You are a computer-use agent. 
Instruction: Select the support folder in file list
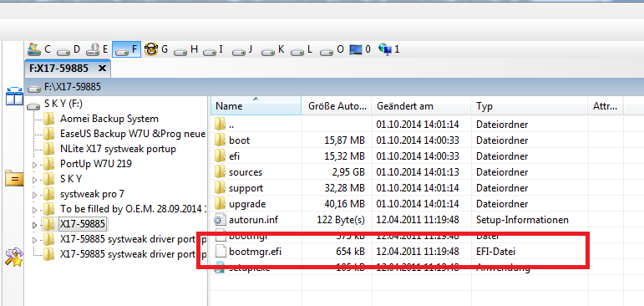tap(417, 188)
